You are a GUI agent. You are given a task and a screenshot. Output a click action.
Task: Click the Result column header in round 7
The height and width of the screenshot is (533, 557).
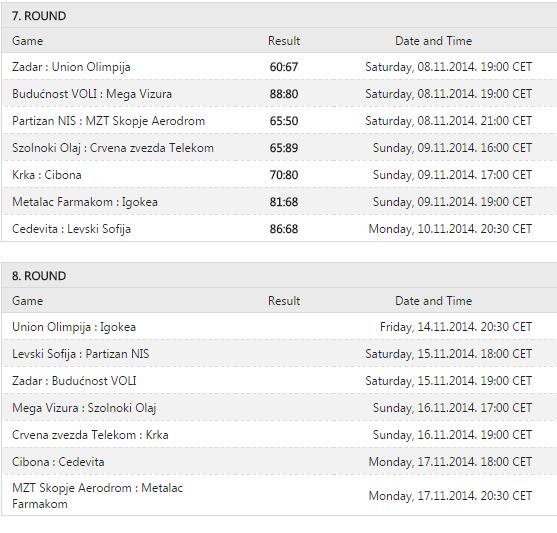tap(284, 41)
